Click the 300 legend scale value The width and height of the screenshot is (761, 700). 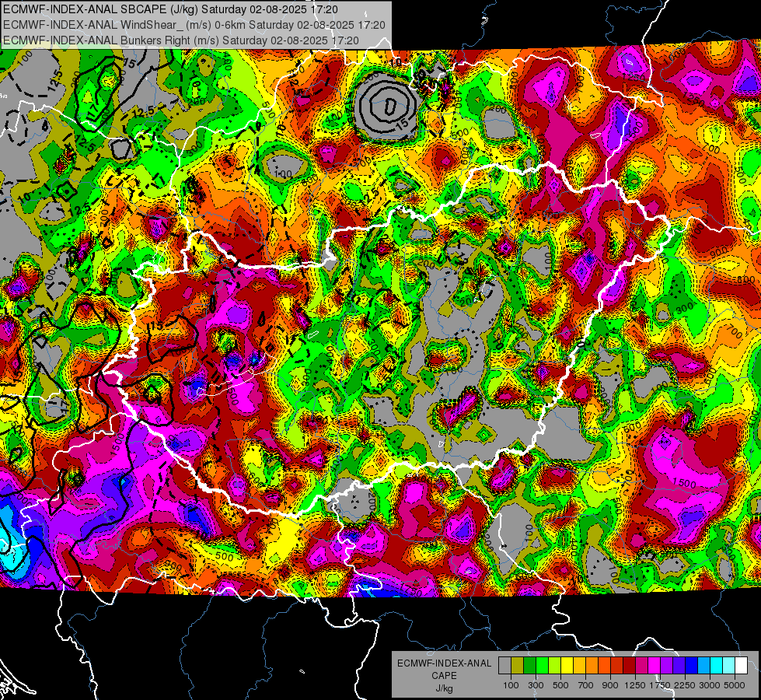[536, 685]
